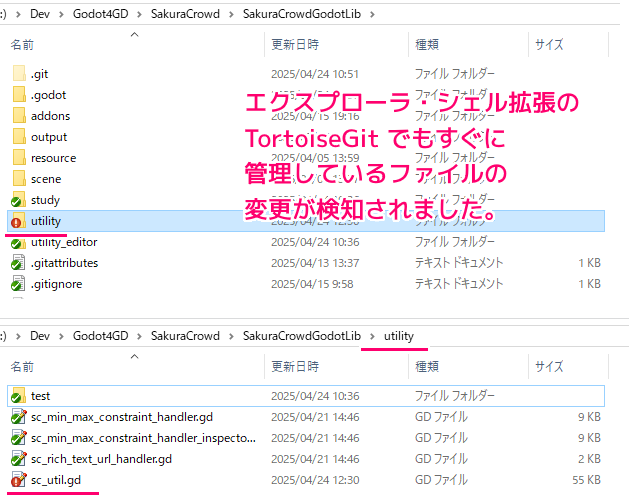Click the .gitignore file icon
The image size is (630, 500).
click(18, 284)
